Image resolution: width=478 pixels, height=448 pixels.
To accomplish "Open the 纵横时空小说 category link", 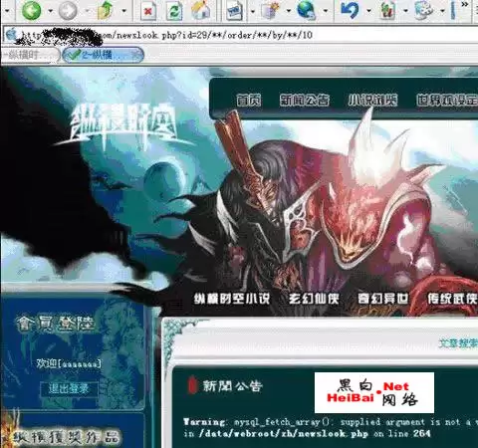I will click(x=232, y=299).
